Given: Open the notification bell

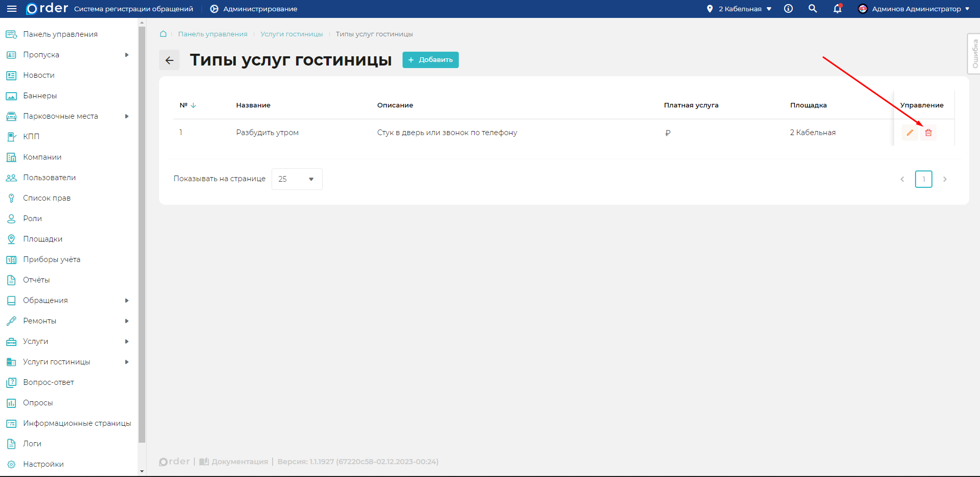Looking at the screenshot, I should [x=837, y=9].
